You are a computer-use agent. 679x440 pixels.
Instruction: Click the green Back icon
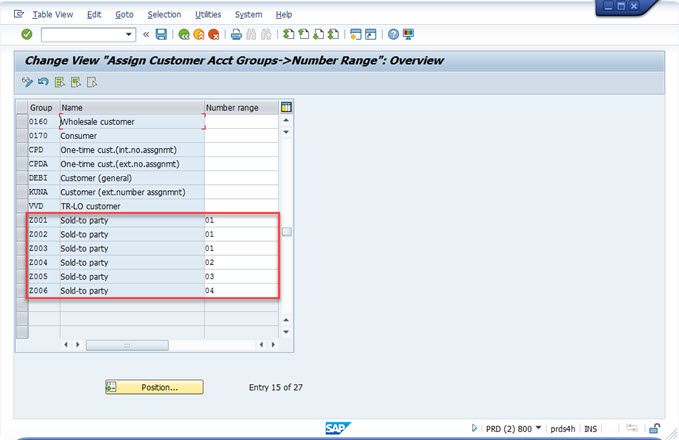click(184, 34)
